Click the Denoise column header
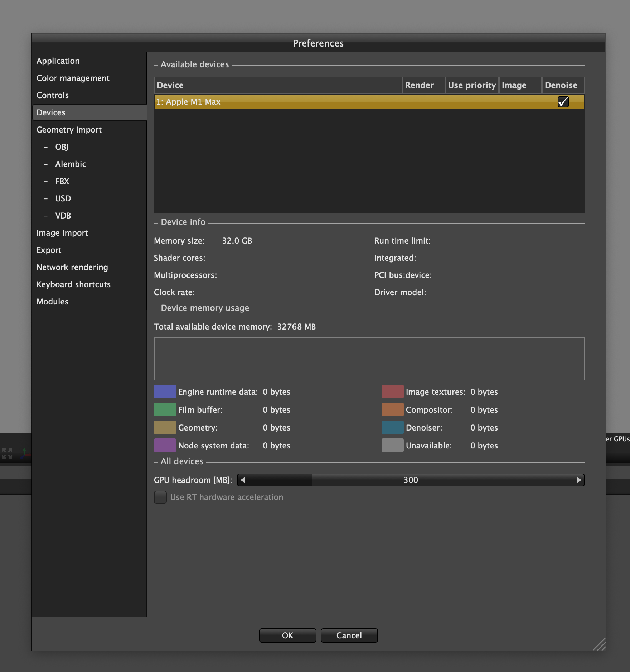This screenshot has width=630, height=672. point(563,85)
